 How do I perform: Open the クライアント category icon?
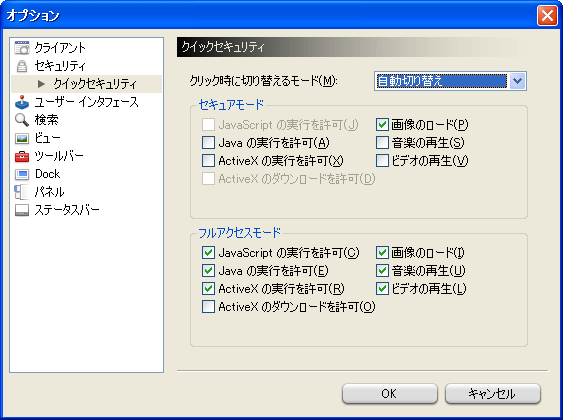[x=22, y=48]
